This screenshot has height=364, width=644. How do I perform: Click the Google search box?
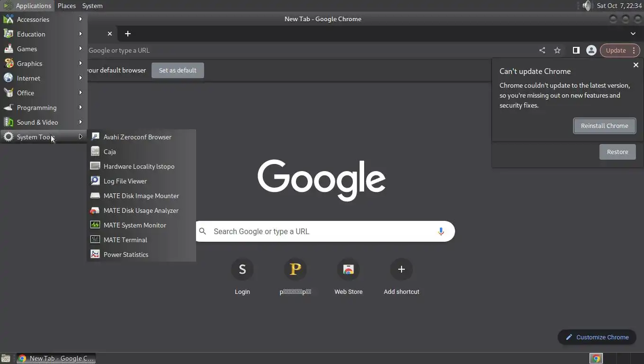point(325,231)
